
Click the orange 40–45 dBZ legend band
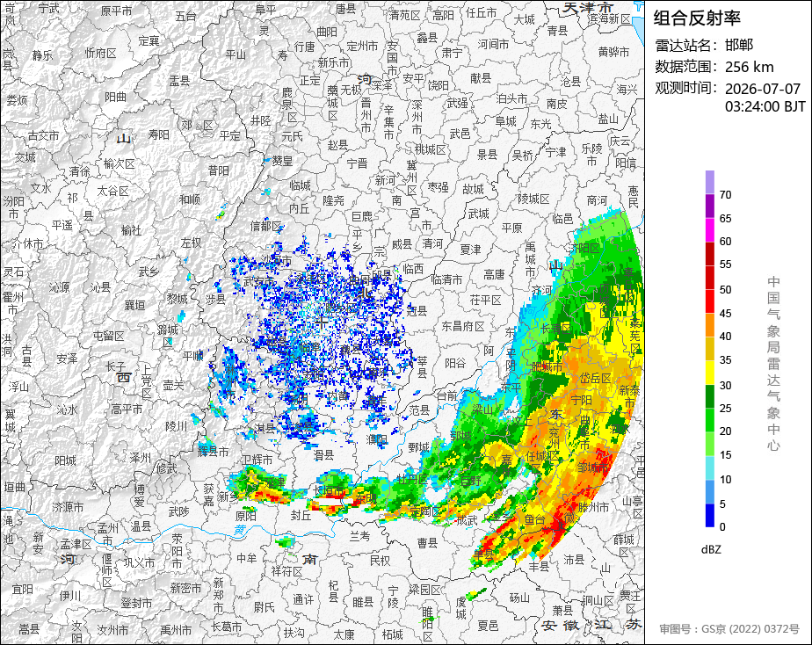[709, 325]
